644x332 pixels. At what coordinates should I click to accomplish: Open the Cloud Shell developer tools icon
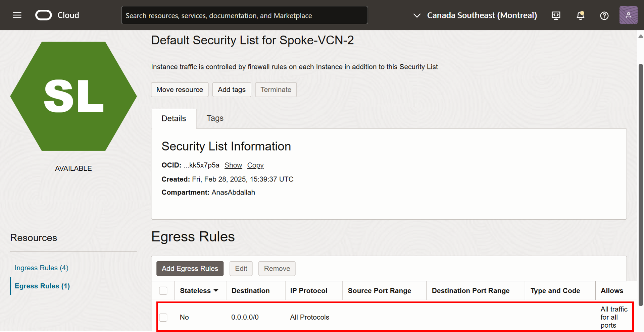coord(556,15)
